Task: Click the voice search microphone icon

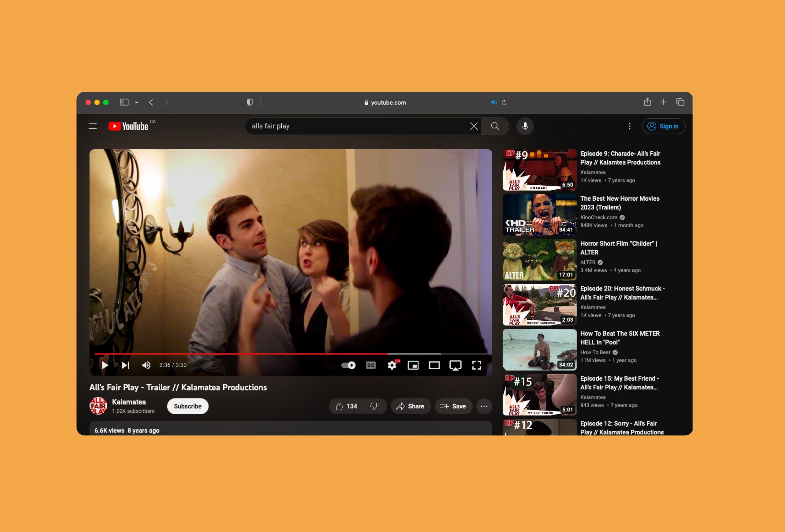Action: coord(525,126)
